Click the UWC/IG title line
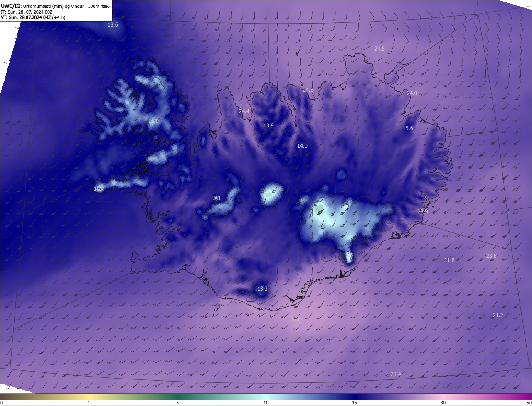The width and height of the screenshot is (532, 406). click(55, 6)
